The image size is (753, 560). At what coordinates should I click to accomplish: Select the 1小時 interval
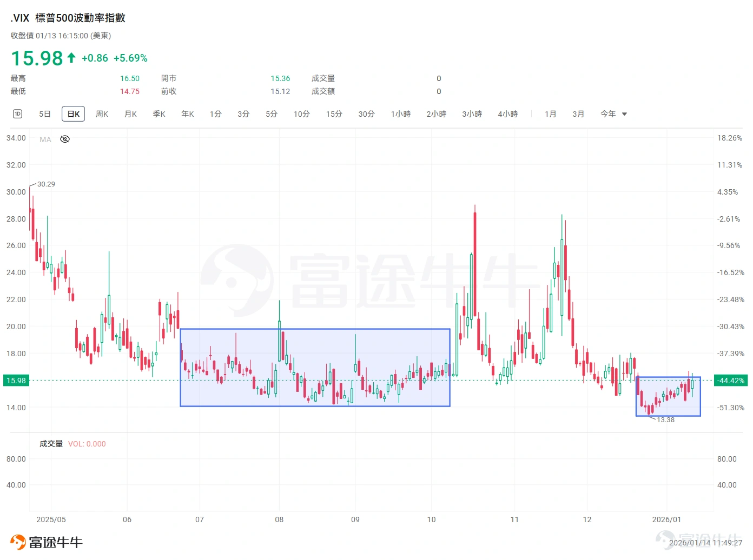pyautogui.click(x=401, y=114)
